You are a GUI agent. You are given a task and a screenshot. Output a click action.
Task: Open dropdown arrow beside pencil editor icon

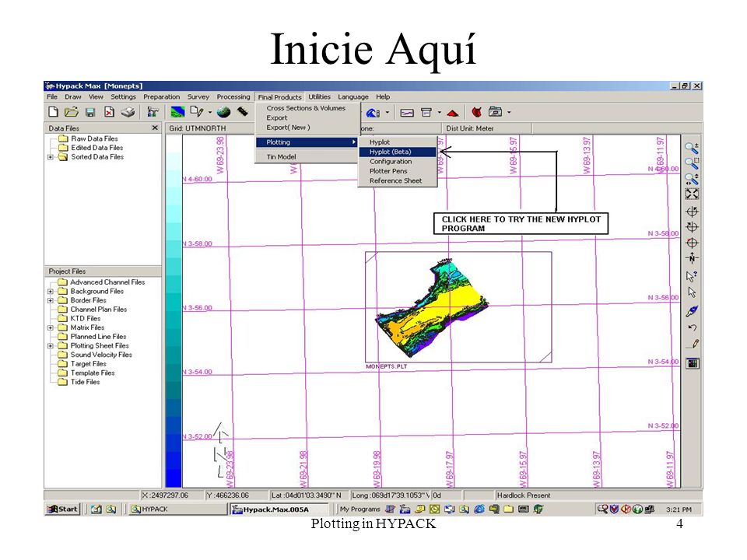point(209,112)
